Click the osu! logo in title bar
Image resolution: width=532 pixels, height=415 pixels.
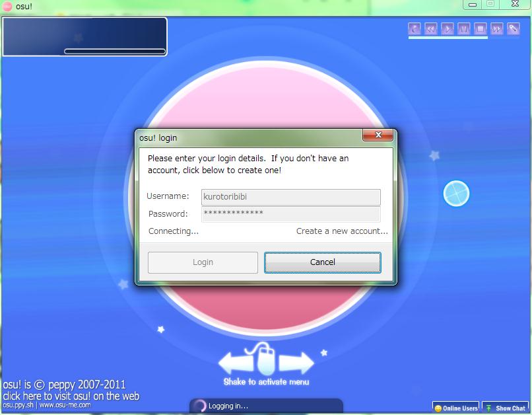point(7,6)
